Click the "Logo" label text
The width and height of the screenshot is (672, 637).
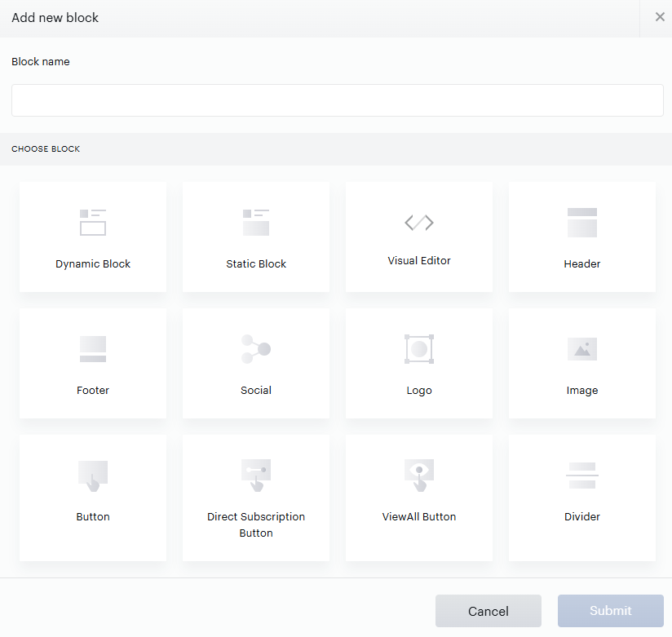click(419, 391)
